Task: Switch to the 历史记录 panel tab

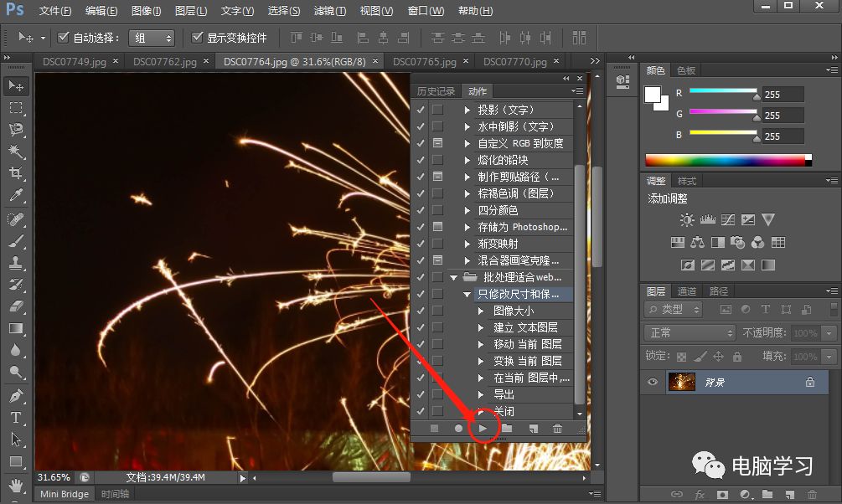Action: point(436,91)
